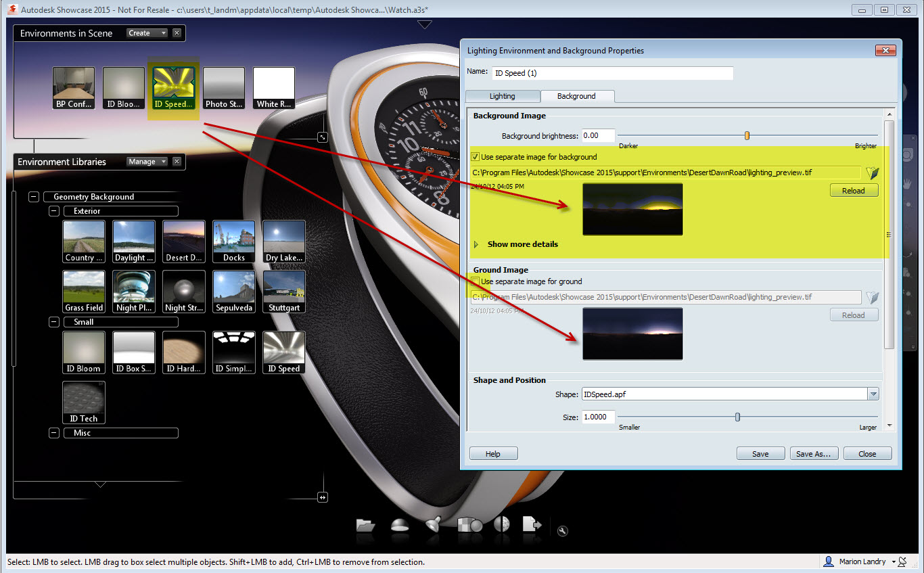Uncheck Use separate image for background
The image size is (924, 573).
pyautogui.click(x=476, y=157)
